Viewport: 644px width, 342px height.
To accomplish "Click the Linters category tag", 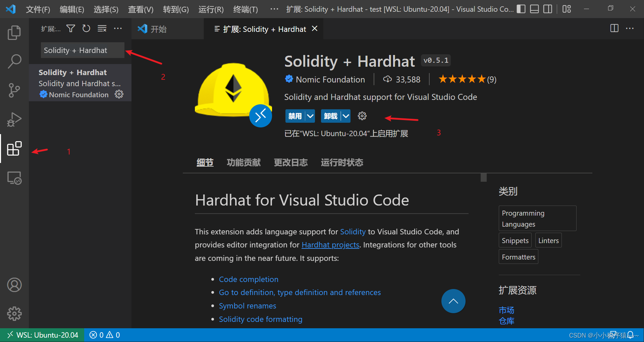I will pos(548,240).
